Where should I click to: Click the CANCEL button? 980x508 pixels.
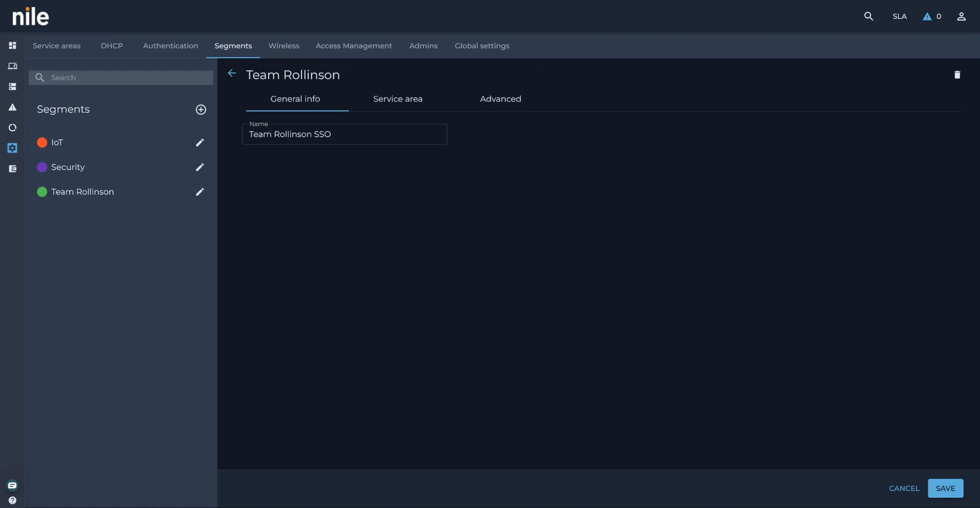[904, 488]
